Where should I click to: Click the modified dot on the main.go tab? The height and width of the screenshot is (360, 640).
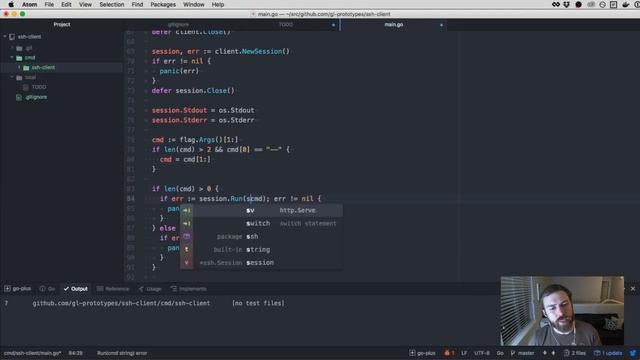click(441, 25)
